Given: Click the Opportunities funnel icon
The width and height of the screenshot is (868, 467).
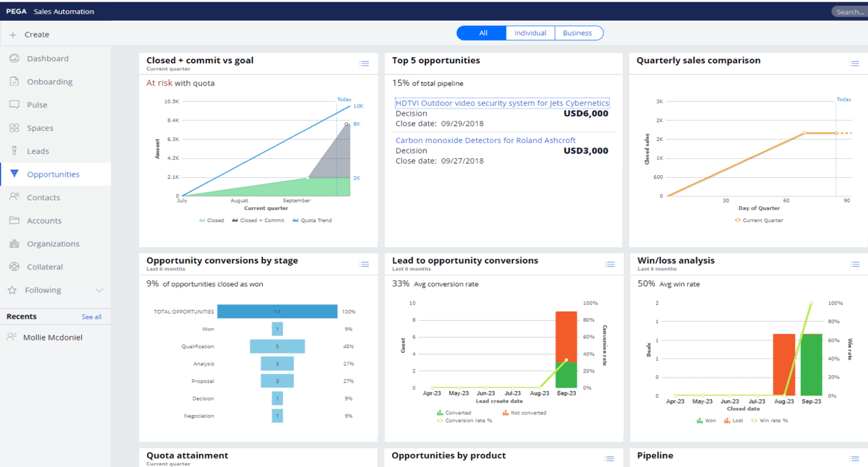Looking at the screenshot, I should coord(15,174).
